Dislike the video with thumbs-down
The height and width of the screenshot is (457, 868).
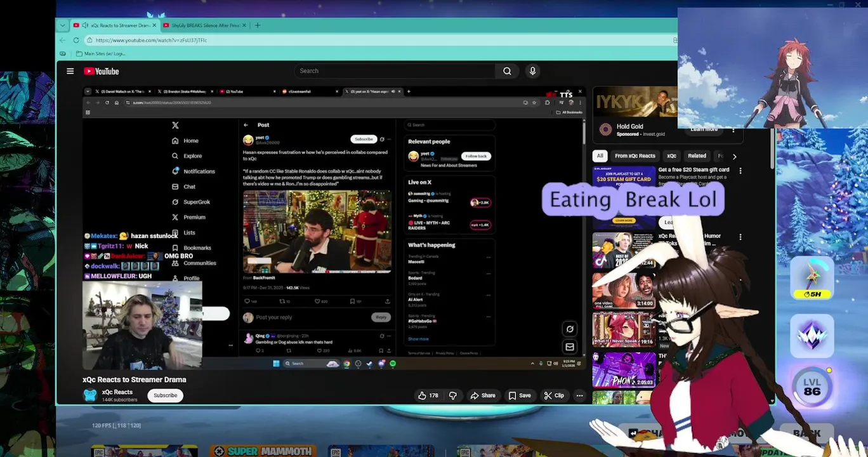pyautogui.click(x=453, y=395)
